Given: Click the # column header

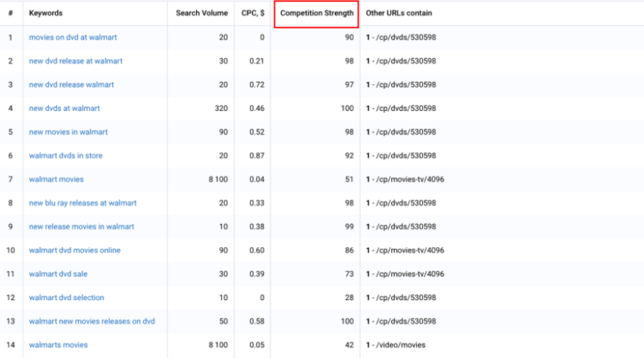Looking at the screenshot, I should tap(11, 13).
